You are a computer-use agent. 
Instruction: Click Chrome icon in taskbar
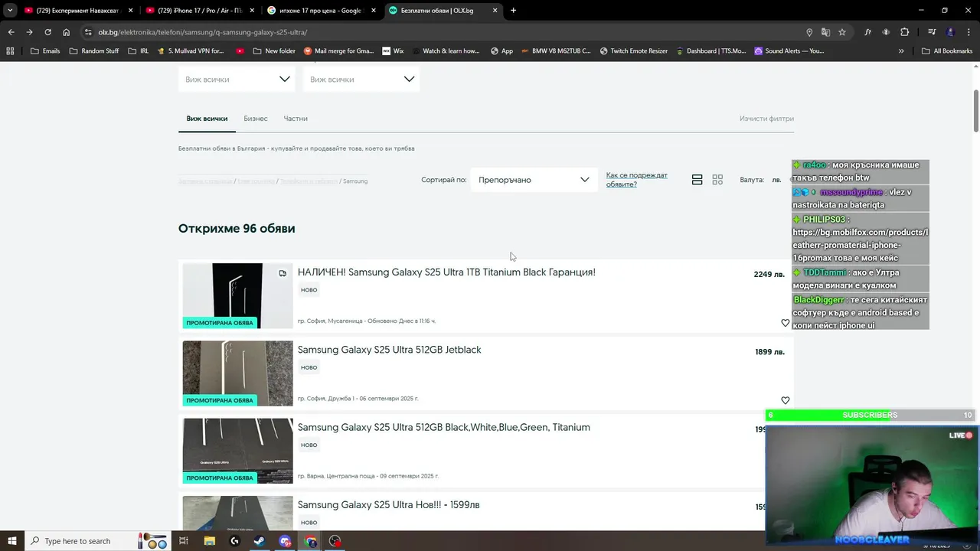click(x=310, y=541)
